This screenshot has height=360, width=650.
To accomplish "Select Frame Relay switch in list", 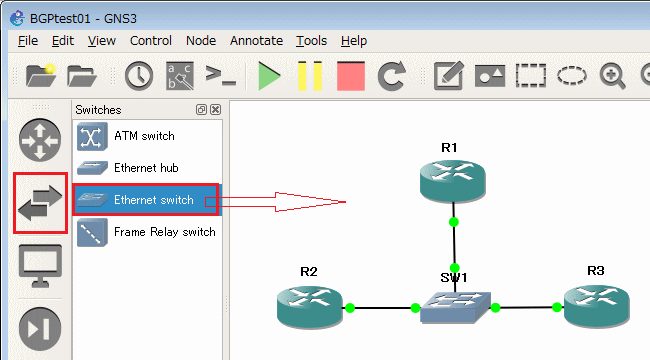I will click(x=148, y=232).
